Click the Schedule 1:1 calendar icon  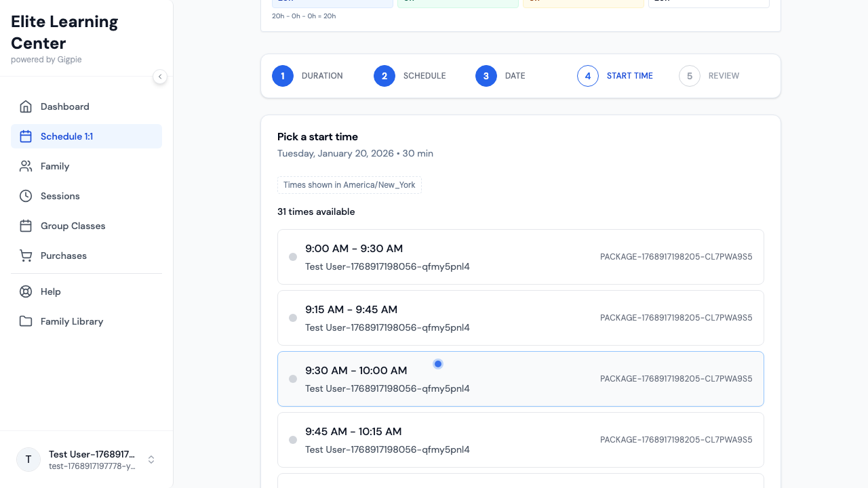(26, 136)
